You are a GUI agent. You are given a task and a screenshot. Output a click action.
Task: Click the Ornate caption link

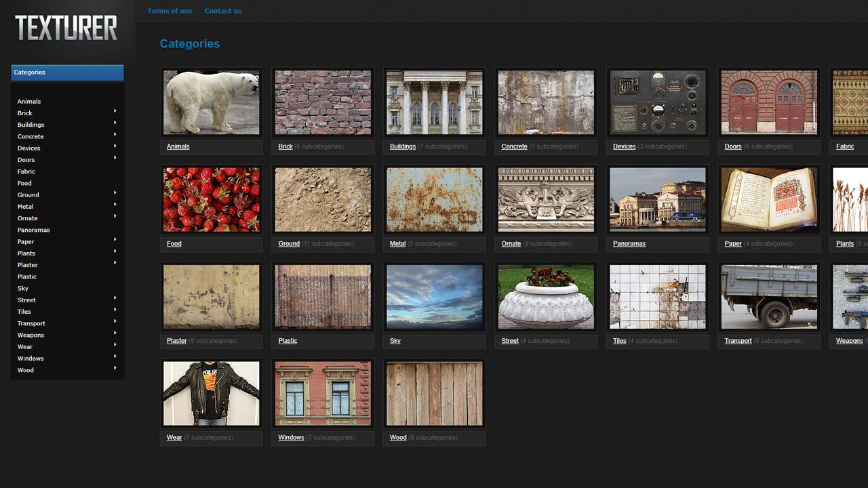[x=511, y=244]
